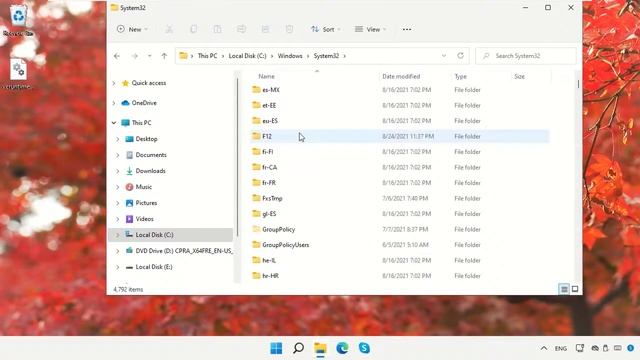Select Local Disk (C:) in sidebar
Screen dimensions: 640x360
tap(154, 235)
